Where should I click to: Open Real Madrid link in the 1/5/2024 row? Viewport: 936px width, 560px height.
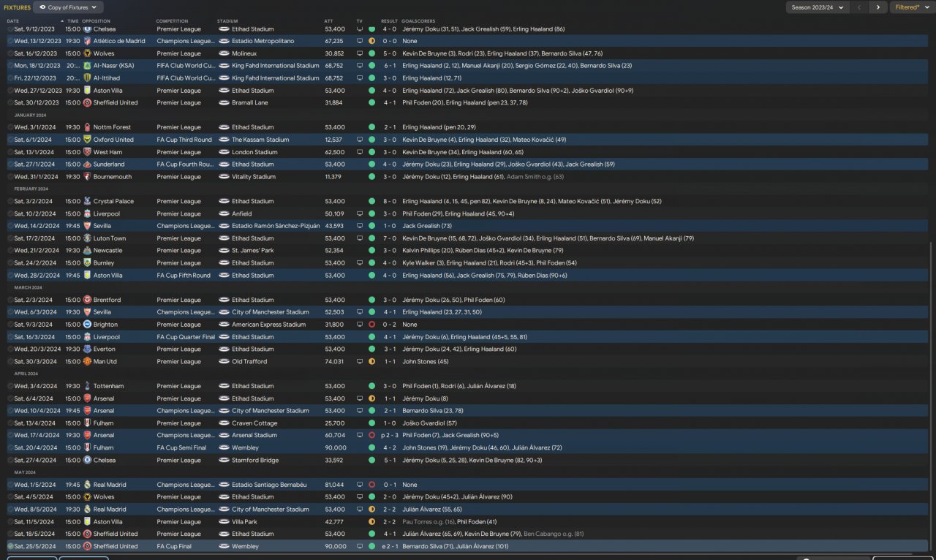[x=110, y=485]
